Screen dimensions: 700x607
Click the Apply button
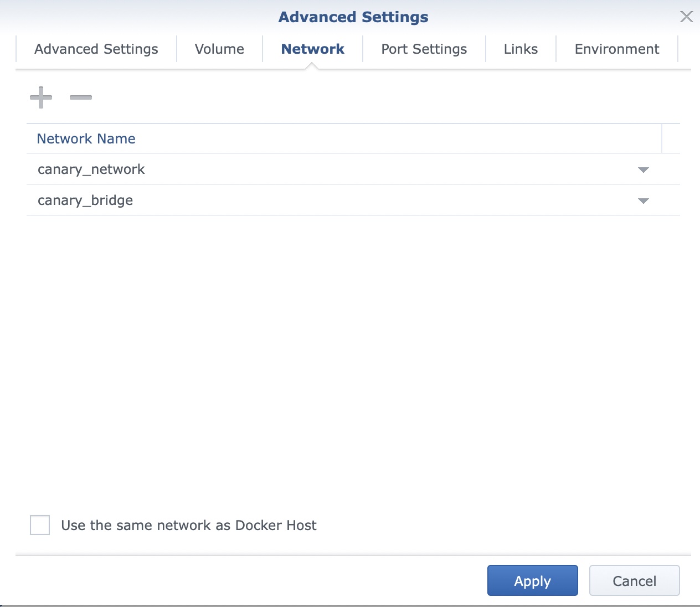(x=532, y=580)
